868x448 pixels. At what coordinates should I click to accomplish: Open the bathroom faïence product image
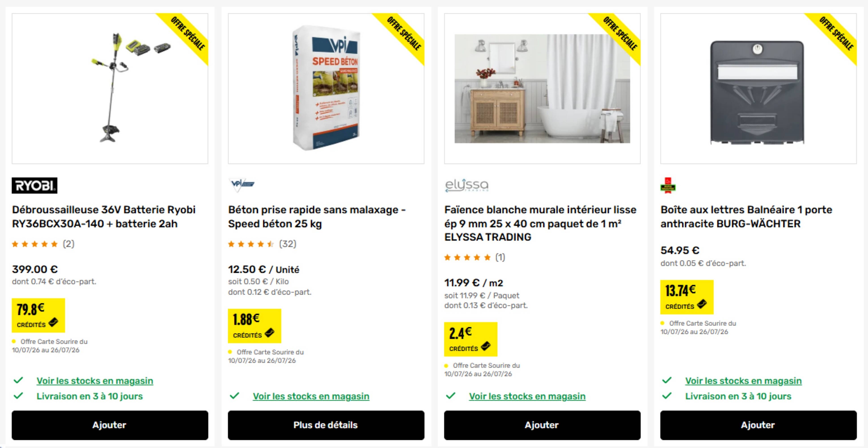pyautogui.click(x=542, y=88)
